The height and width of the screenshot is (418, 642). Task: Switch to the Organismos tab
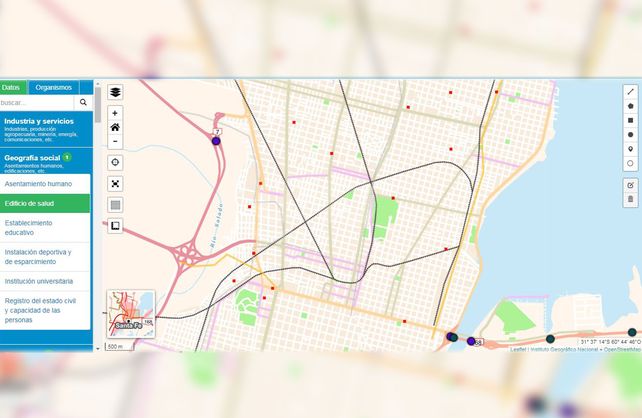tap(54, 87)
